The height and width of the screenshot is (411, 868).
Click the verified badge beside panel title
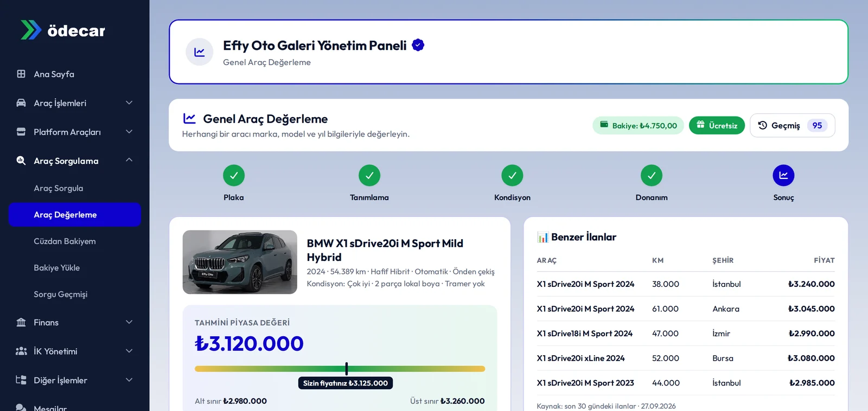pos(418,45)
